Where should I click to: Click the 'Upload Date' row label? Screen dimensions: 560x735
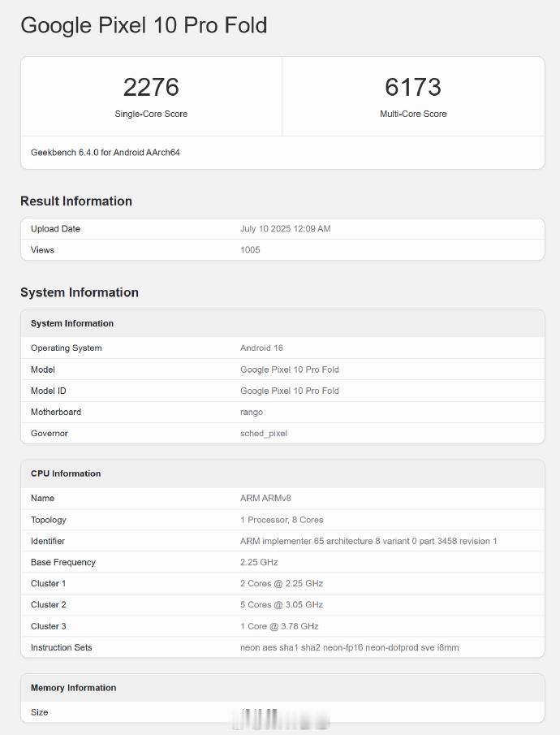pyautogui.click(x=55, y=229)
